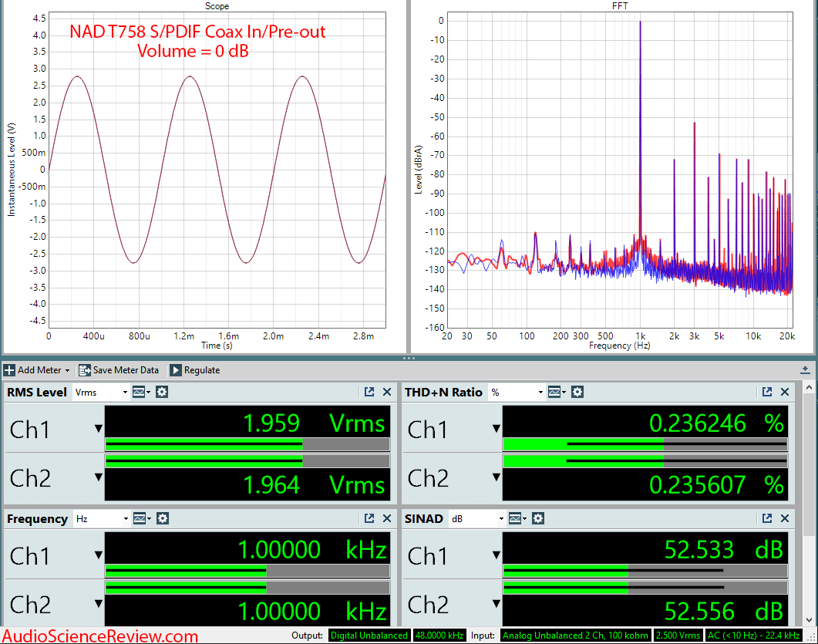Image resolution: width=818 pixels, height=644 pixels.
Task: Click the RMS Level graph view icon
Action: click(140, 392)
